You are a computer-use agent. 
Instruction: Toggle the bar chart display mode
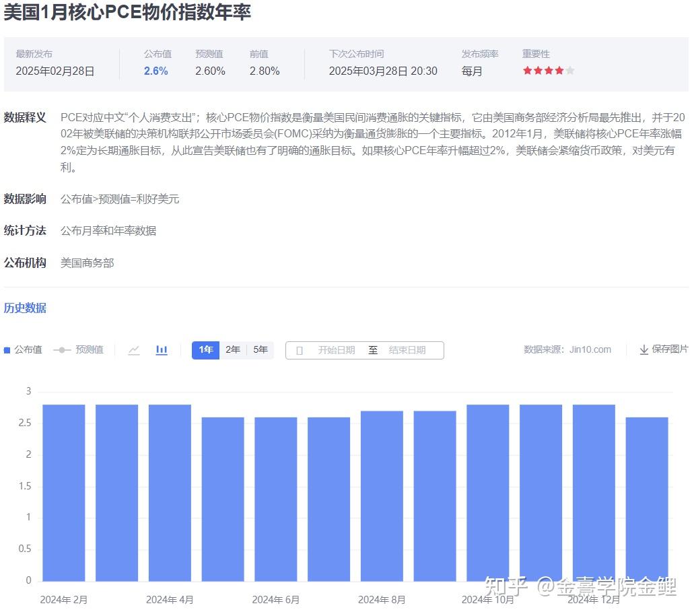[x=162, y=350]
